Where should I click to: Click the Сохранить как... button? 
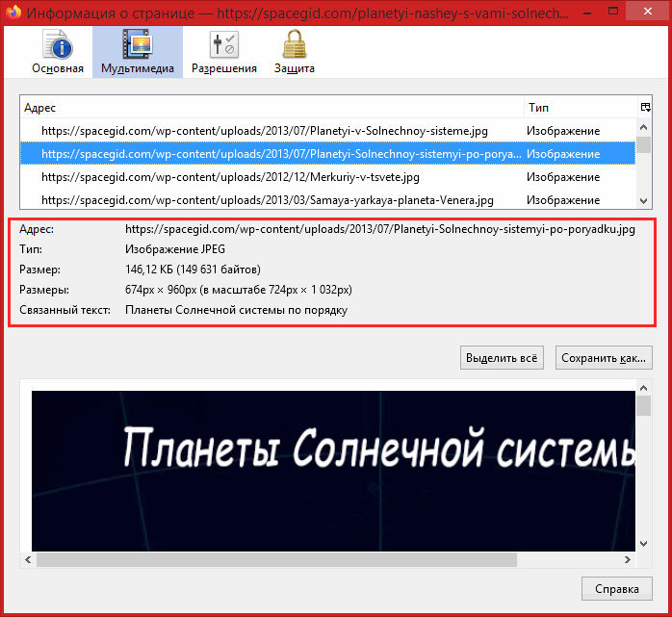coord(604,358)
